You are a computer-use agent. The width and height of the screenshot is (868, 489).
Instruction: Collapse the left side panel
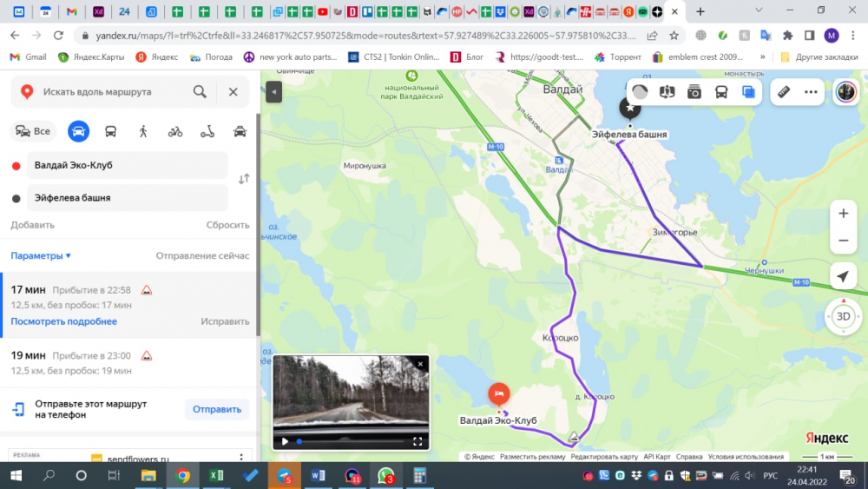[x=274, y=92]
